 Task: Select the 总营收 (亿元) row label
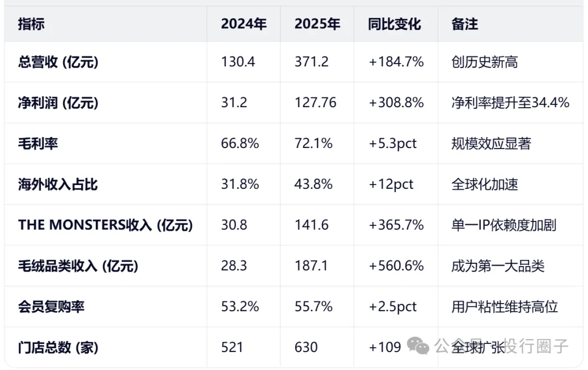pyautogui.click(x=58, y=62)
